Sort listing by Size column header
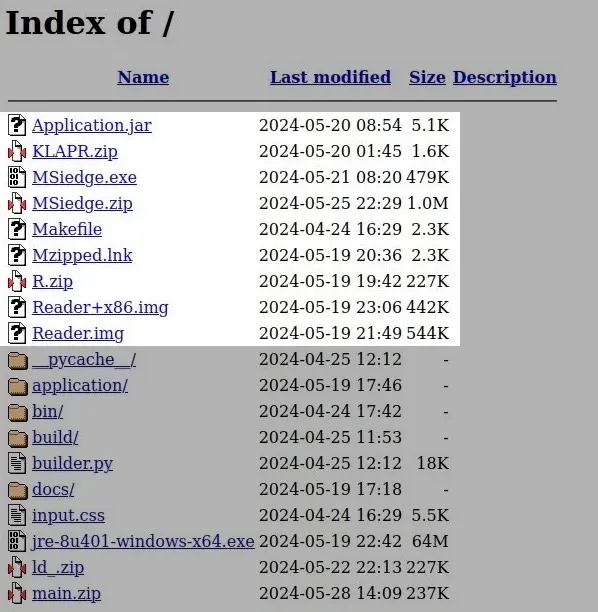 (x=427, y=77)
